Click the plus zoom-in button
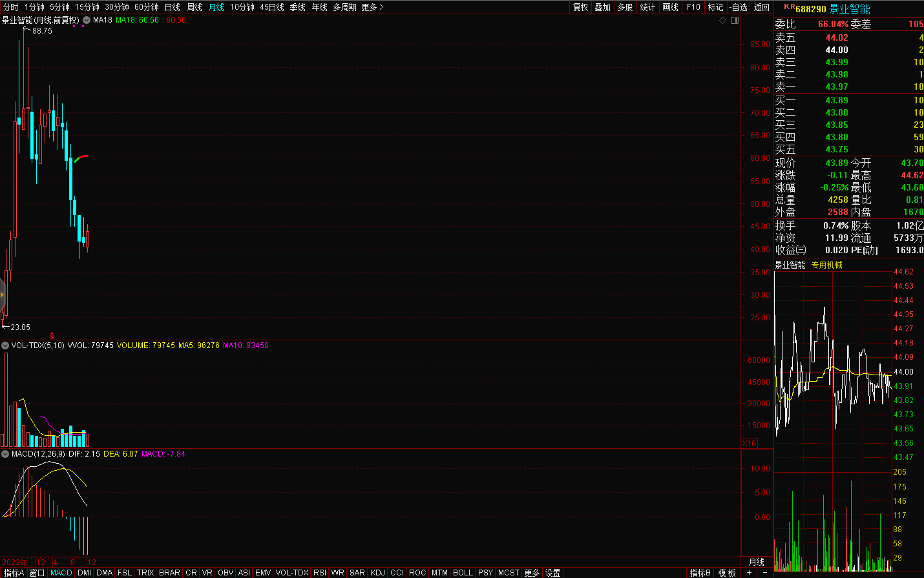This screenshot has width=924, height=578. 750,573
